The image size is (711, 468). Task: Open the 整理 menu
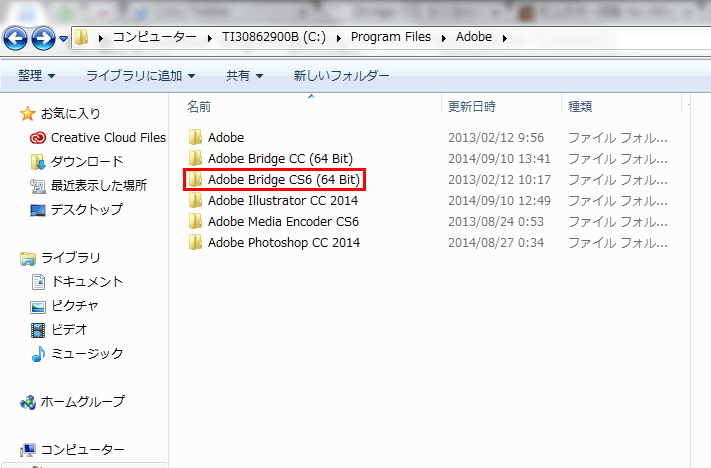click(x=36, y=75)
